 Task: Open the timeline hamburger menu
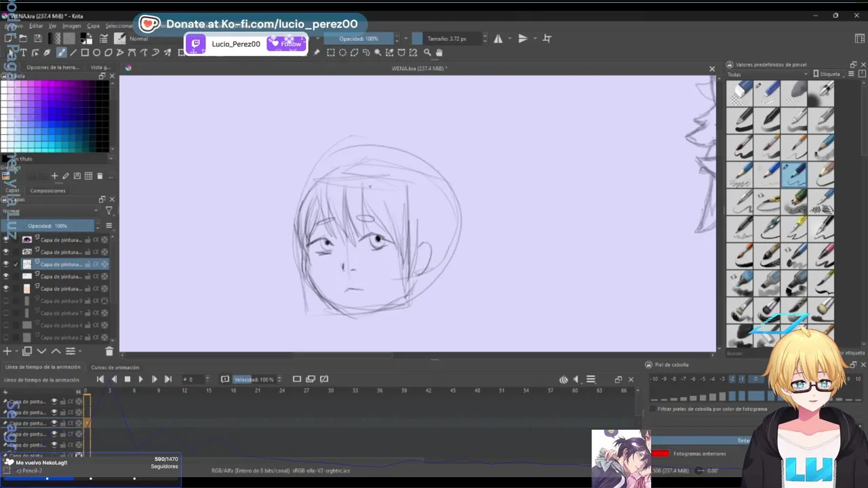click(591, 380)
